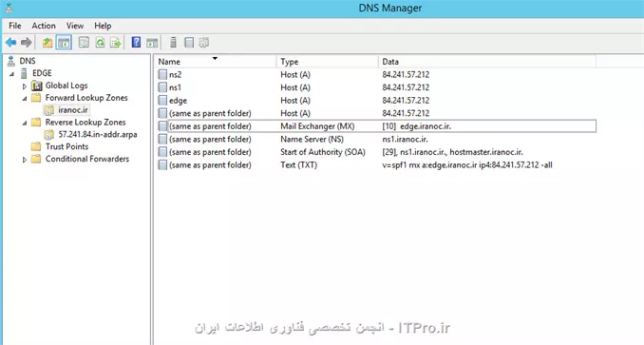
Task: Click the last grayed-out toolbar icon
Action: tap(204, 43)
